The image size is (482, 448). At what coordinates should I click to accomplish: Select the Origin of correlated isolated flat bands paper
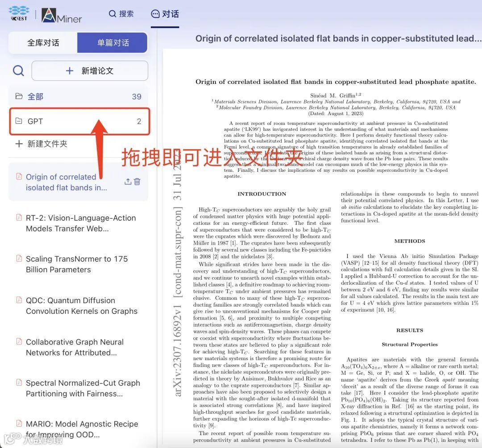pos(79,182)
